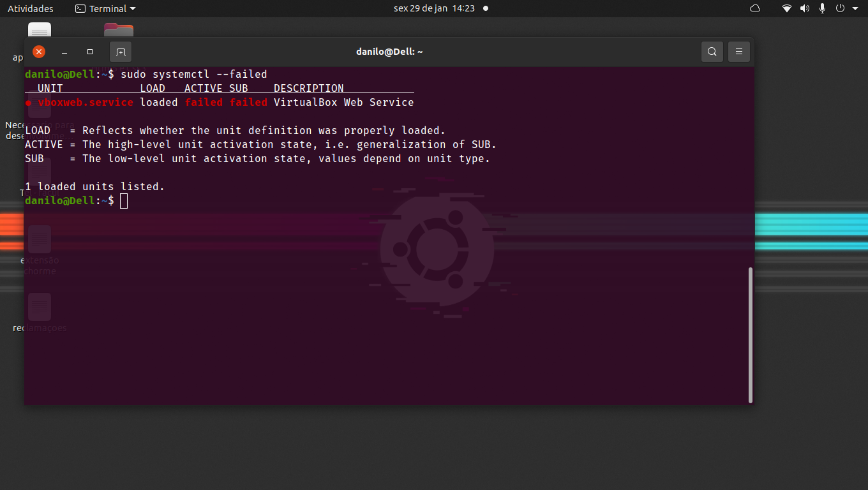Click the line starting with SUB =

[x=258, y=158]
